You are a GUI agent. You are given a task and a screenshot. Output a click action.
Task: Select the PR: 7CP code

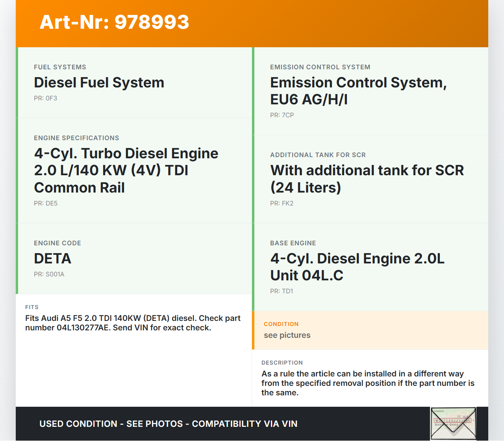[x=282, y=115]
